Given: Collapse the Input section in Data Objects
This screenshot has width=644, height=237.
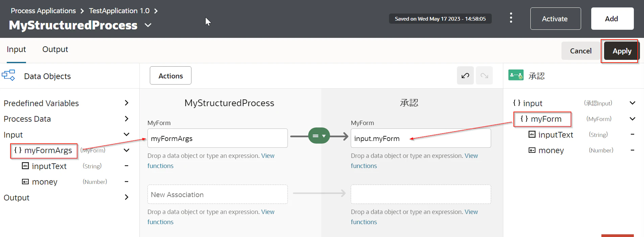Looking at the screenshot, I should click(127, 135).
